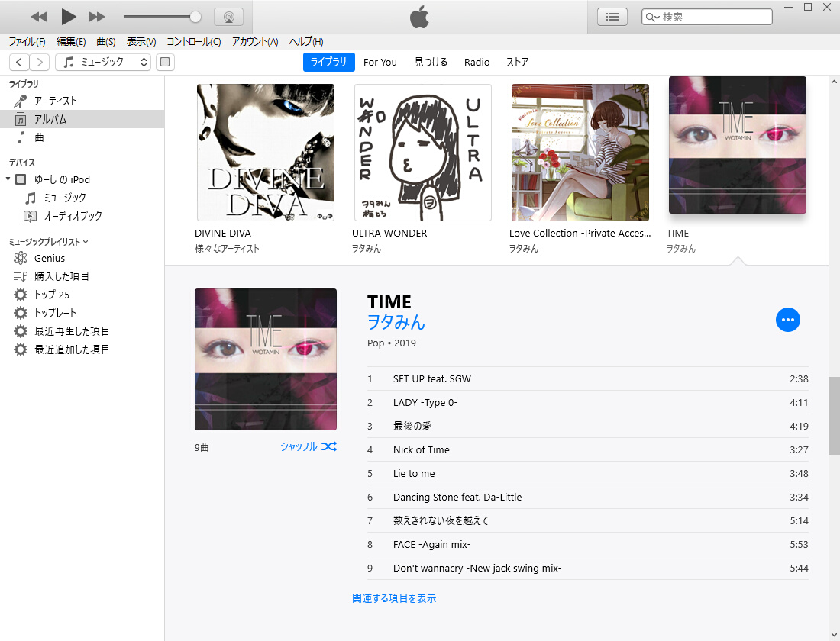Collapse the ゆーし の iPod device triangle
Screen dimensions: 840x641
click(x=8, y=179)
